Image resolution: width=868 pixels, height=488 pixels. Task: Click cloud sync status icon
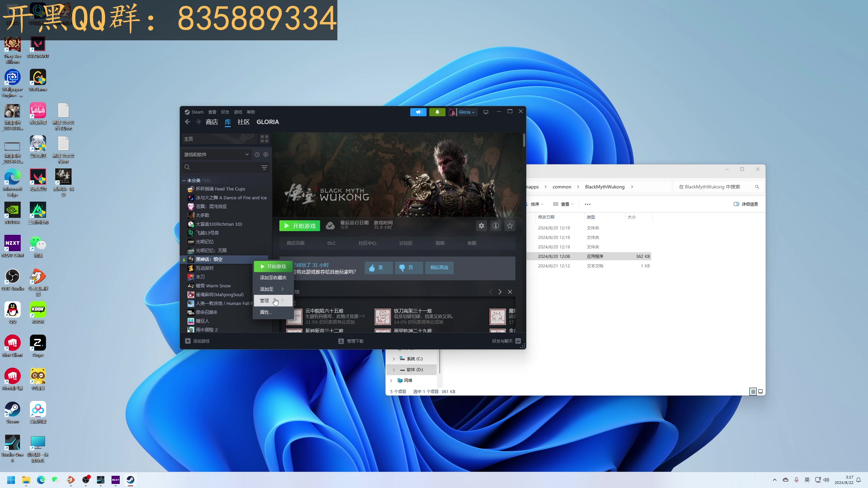click(x=330, y=226)
